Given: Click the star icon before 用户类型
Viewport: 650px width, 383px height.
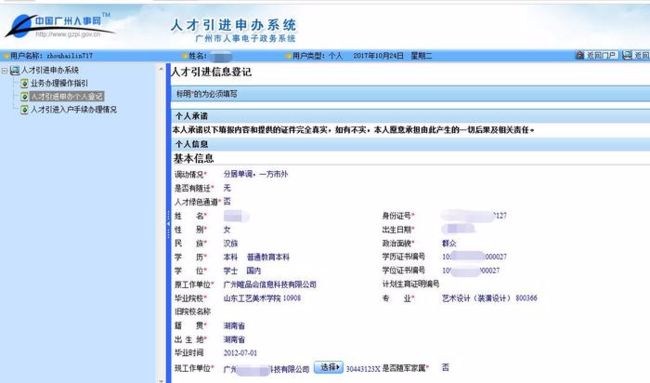Looking at the screenshot, I should pos(288,56).
